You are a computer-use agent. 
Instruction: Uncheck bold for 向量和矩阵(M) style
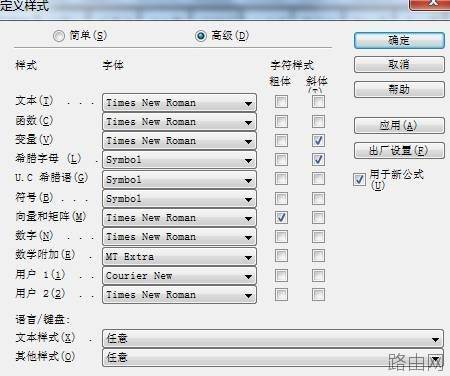(281, 217)
